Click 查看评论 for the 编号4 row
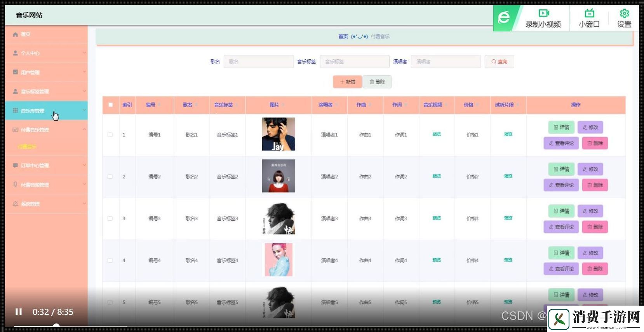 pyautogui.click(x=561, y=269)
